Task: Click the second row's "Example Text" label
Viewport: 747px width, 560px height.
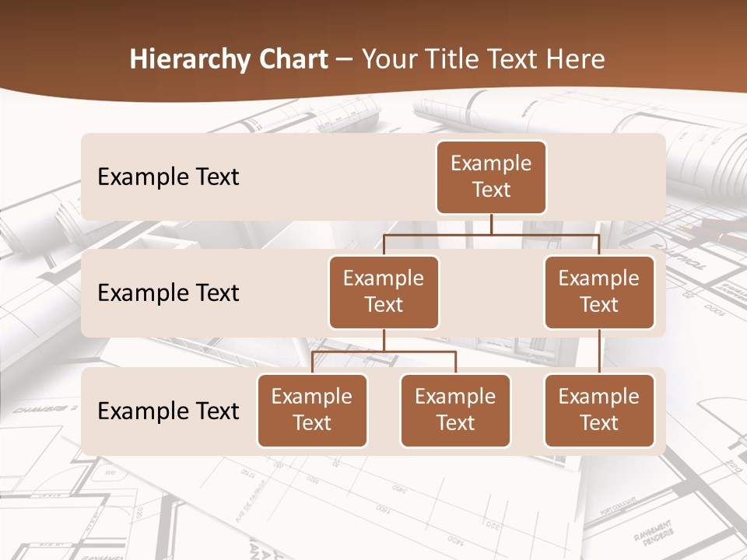Action: tap(168, 293)
